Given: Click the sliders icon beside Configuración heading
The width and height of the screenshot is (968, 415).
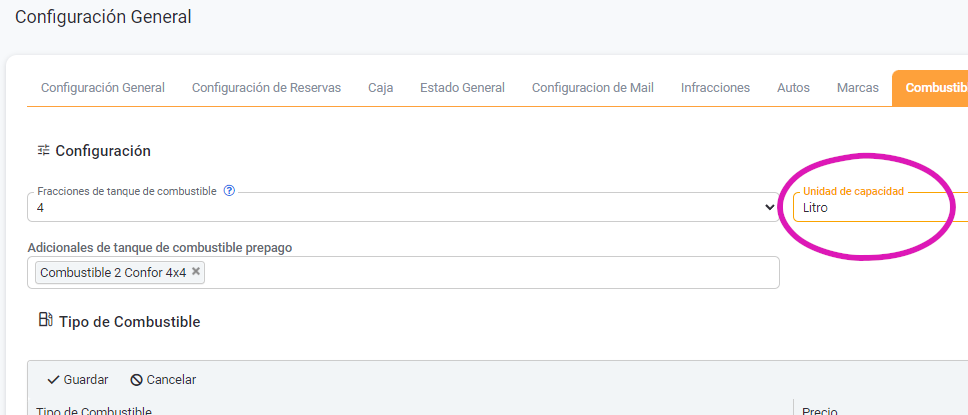Looking at the screenshot, I should 43,151.
